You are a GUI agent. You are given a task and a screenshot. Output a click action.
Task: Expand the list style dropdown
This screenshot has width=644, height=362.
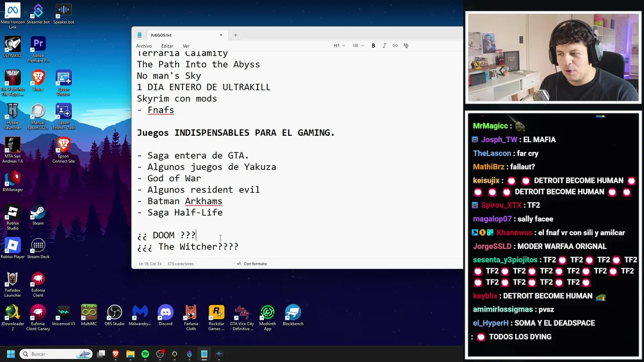coord(358,46)
